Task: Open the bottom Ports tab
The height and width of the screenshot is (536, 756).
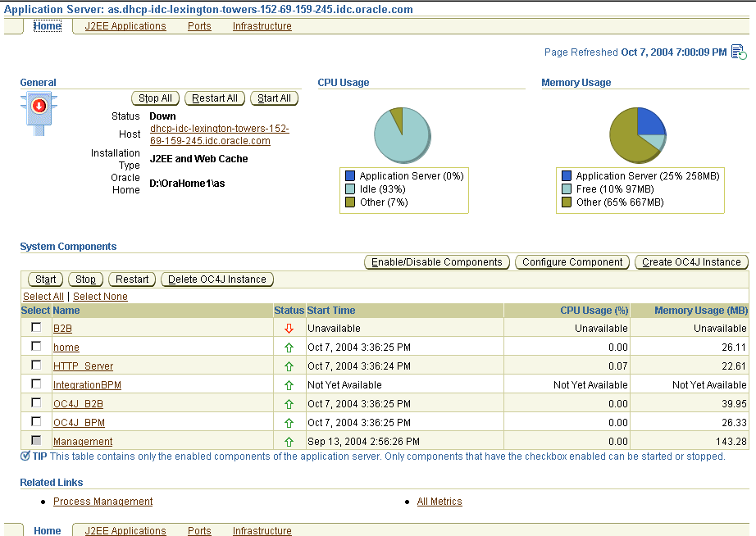Action: pyautogui.click(x=199, y=530)
